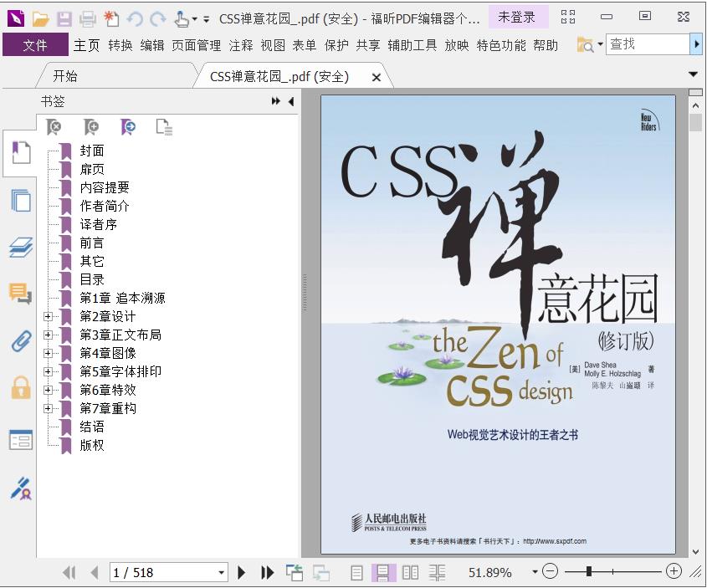This screenshot has width=707, height=588.
Task: Click the Undo arrow
Action: pyautogui.click(x=135, y=19)
